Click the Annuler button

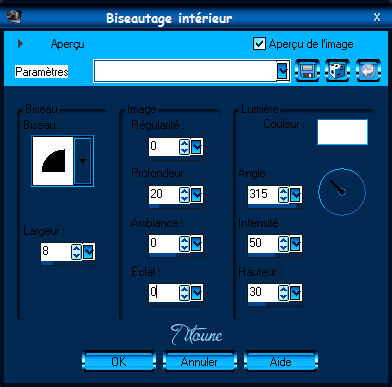pos(199,361)
